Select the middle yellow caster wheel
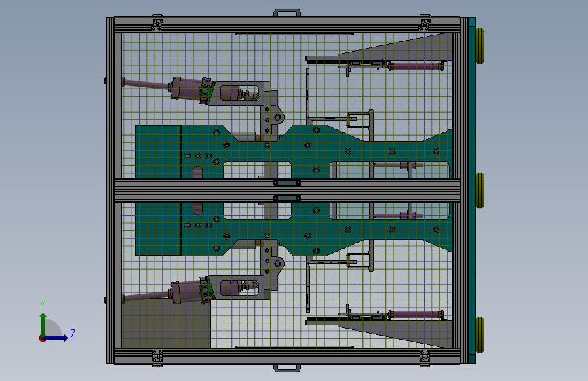Screen dimensions: 588x381 coord(480,190)
